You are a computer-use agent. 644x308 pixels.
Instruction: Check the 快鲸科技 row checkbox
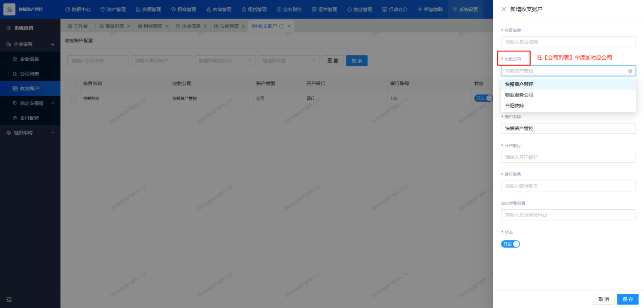tap(73, 98)
